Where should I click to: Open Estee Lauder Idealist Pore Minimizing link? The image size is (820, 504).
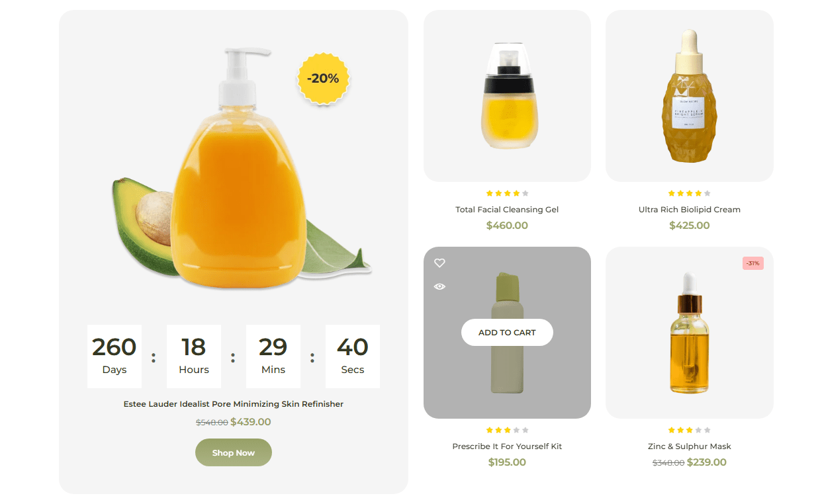[x=234, y=403]
